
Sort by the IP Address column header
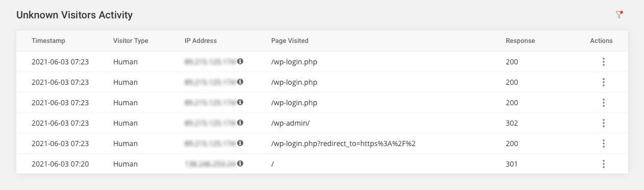click(x=200, y=41)
